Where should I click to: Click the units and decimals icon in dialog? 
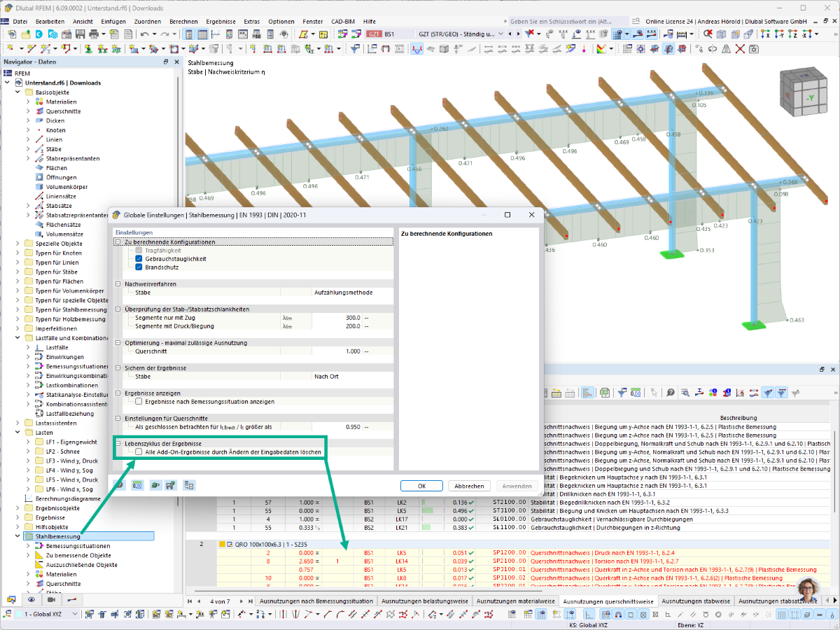(x=137, y=484)
